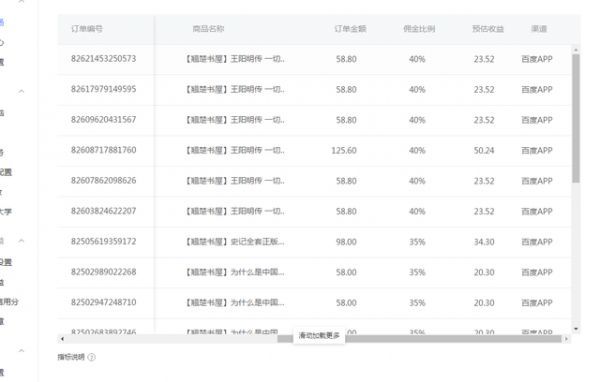Click the horizontal scrollbar thumb under the table
Screen dimensions: 600x382
click(x=419, y=339)
